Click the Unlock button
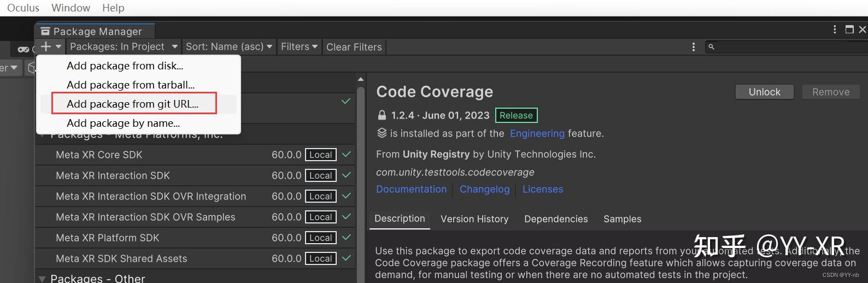Image resolution: width=868 pixels, height=283 pixels. 764,92
